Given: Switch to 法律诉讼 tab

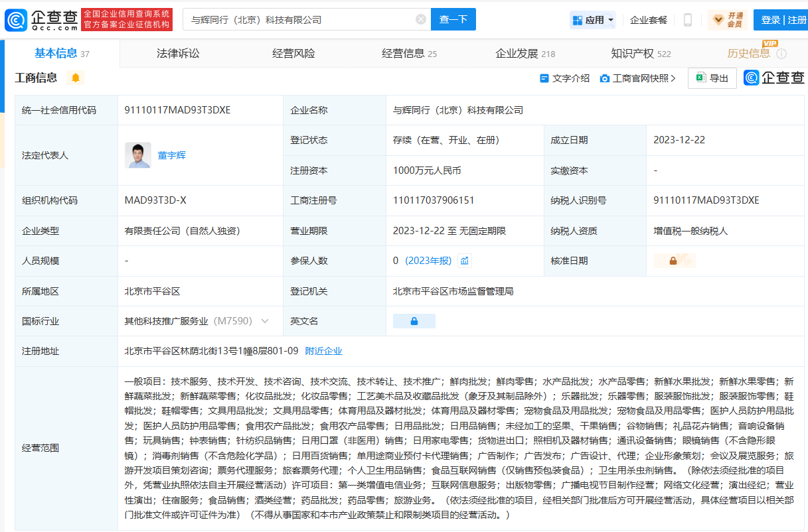Looking at the screenshot, I should tap(178, 54).
